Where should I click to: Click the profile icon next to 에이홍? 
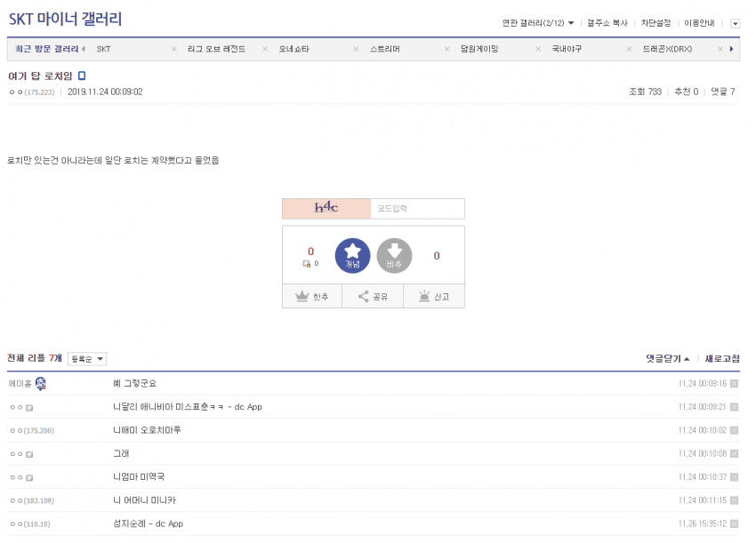pyautogui.click(x=41, y=383)
